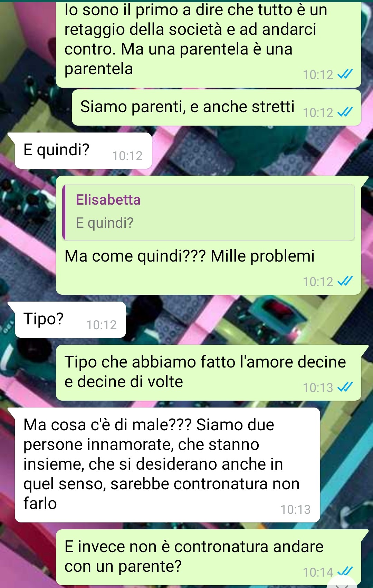Image resolution: width=373 pixels, height=588 pixels.
Task: Tap the Elisabetta name in quoted reply
Action: (x=108, y=200)
